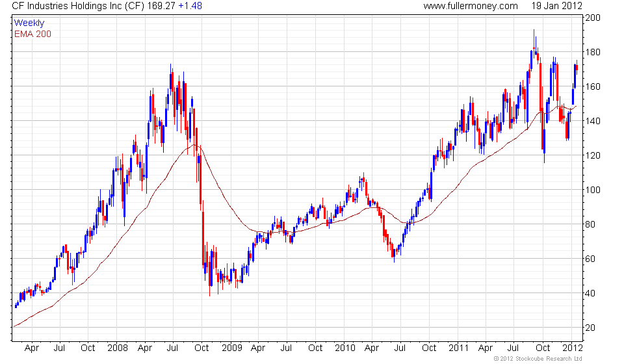This screenshot has width=637, height=364.
Task: Click the price change '+1.48'
Action: [190, 6]
